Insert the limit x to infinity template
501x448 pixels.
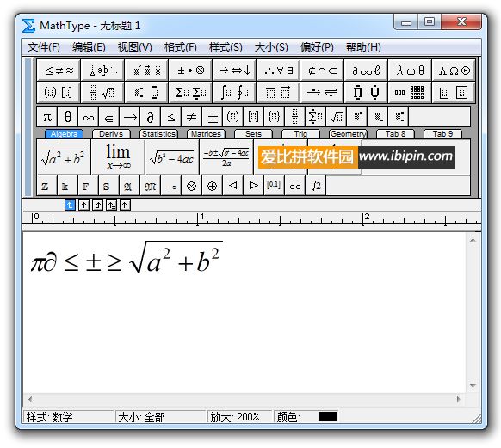(x=118, y=157)
